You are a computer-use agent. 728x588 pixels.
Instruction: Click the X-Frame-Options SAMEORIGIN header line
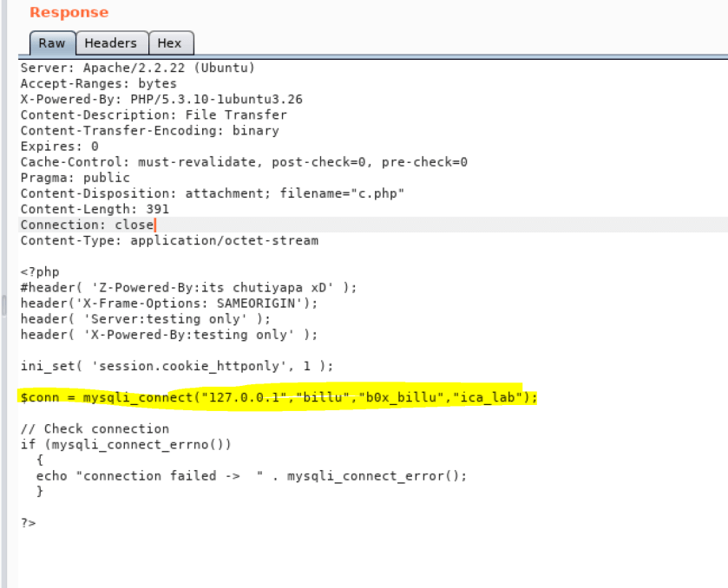pyautogui.click(x=169, y=303)
